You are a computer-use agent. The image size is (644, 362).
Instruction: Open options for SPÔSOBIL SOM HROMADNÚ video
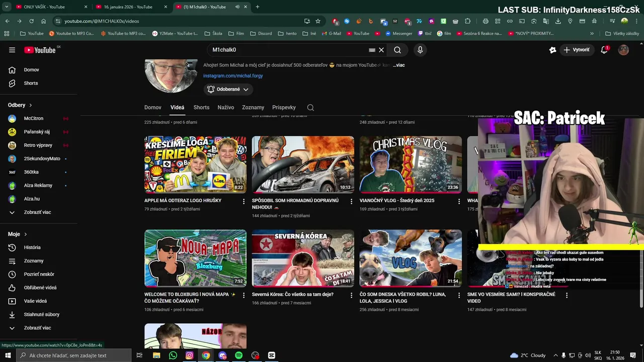pyautogui.click(x=352, y=201)
